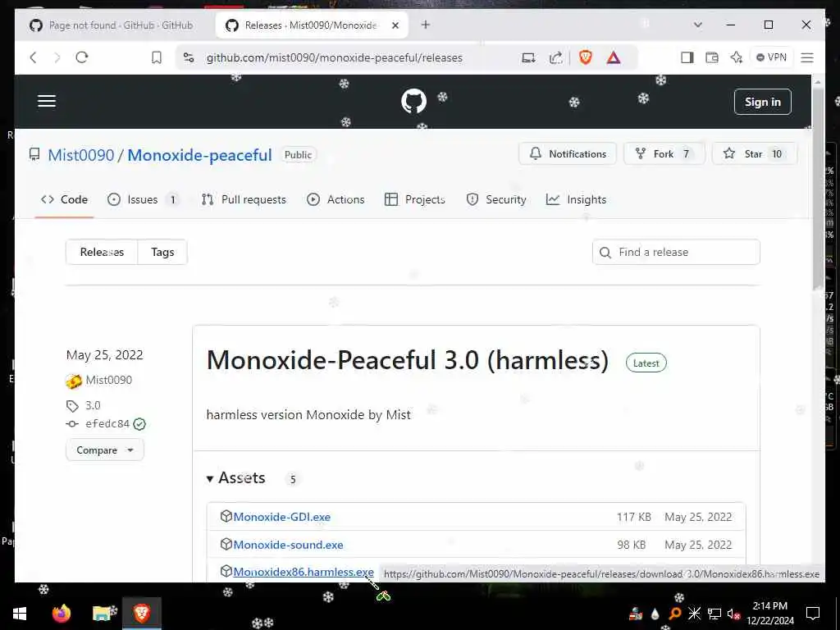Screen dimensions: 840x630
Task: Open Brave Rewards triangle icon
Action: pos(614,57)
